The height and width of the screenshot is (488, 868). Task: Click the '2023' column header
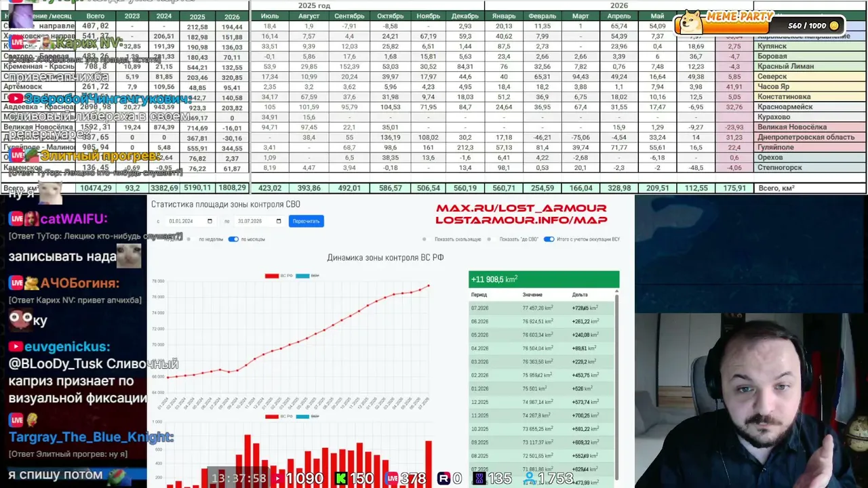[x=132, y=16]
